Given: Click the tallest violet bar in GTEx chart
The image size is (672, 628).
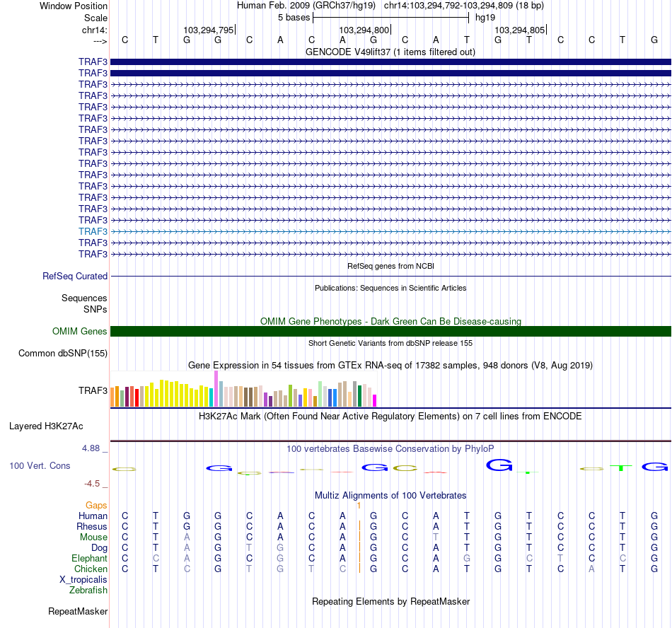Looking at the screenshot, I should (216, 388).
